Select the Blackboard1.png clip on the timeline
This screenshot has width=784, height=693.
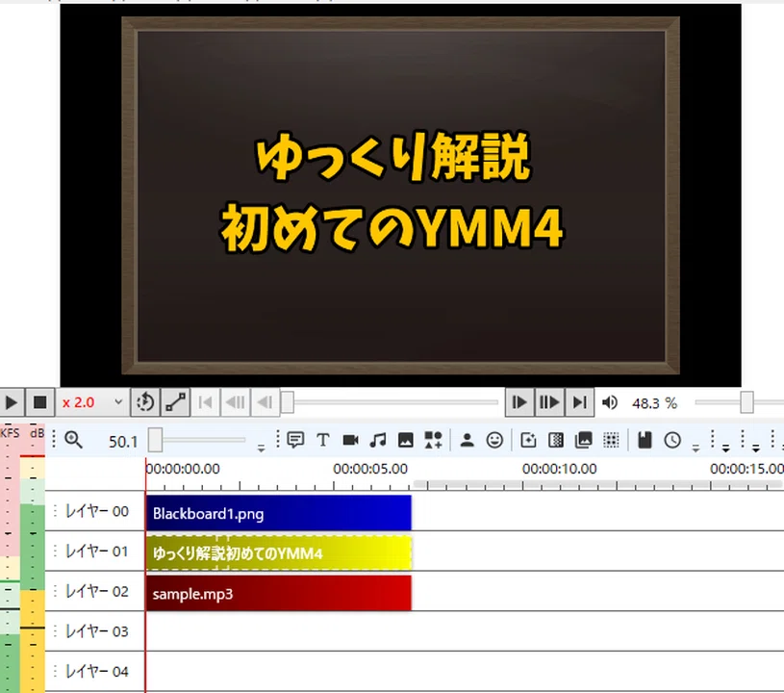279,513
